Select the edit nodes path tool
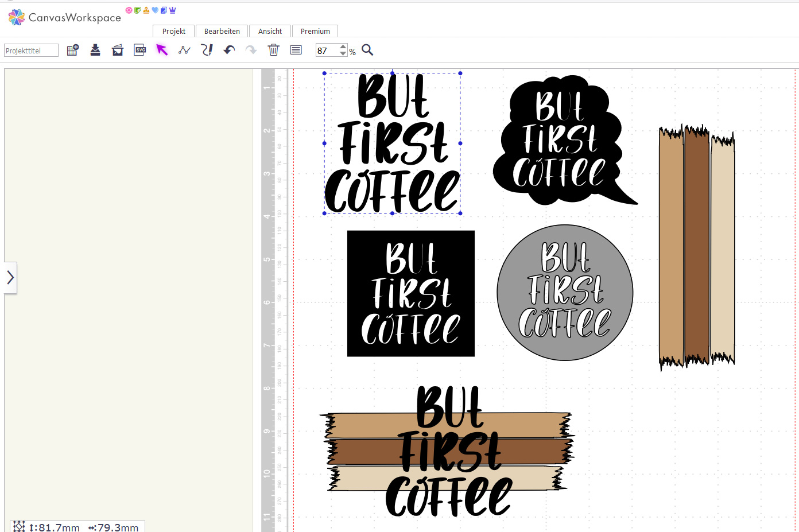 pyautogui.click(x=184, y=51)
